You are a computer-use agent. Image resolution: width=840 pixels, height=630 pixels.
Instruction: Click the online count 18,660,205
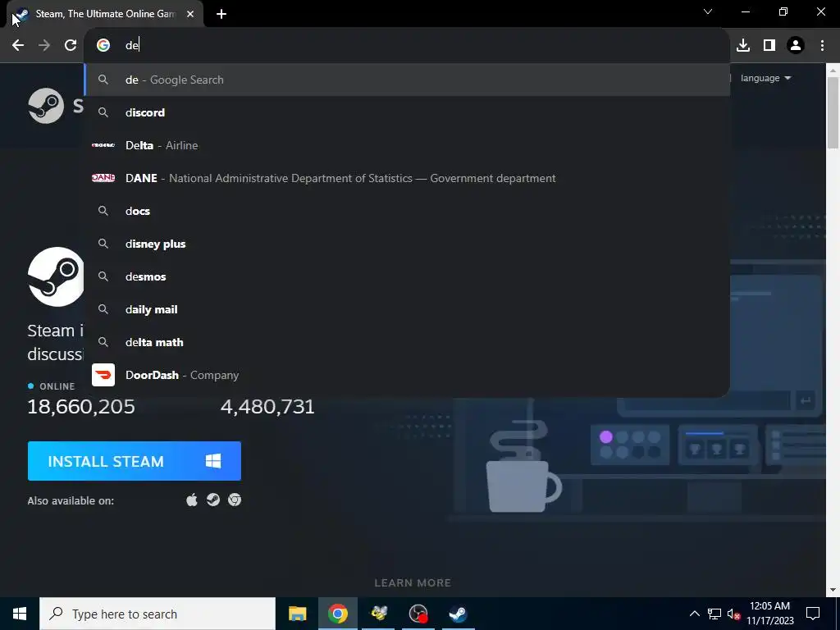(x=81, y=407)
